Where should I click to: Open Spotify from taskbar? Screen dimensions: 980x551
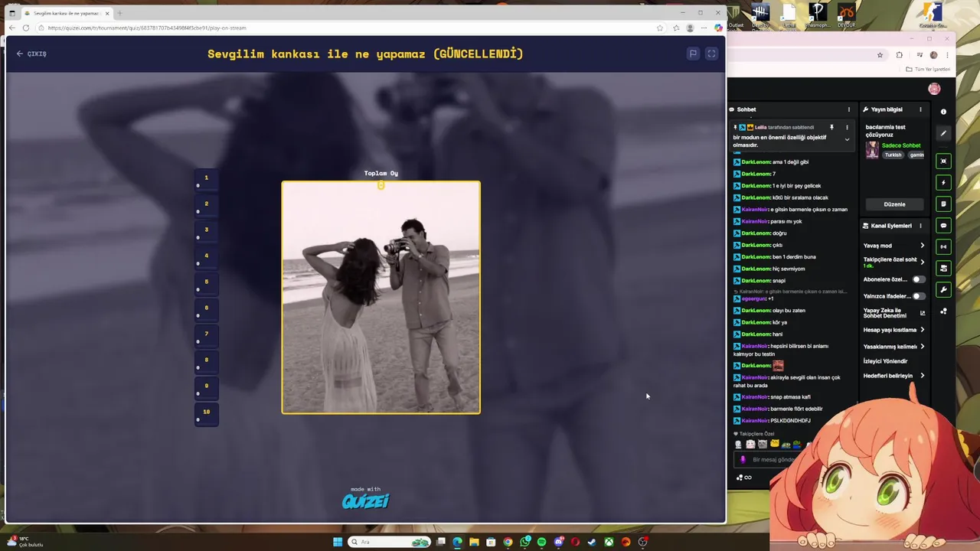541,542
